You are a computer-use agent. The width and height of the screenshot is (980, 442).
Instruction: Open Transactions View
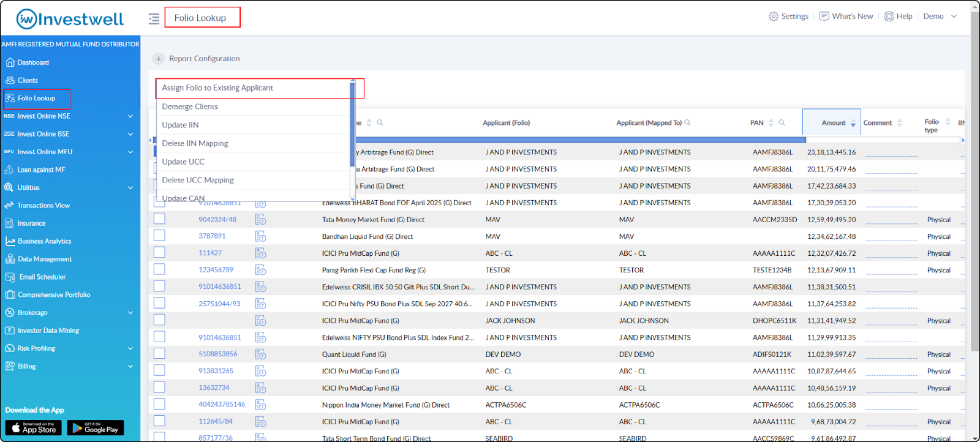(x=37, y=206)
